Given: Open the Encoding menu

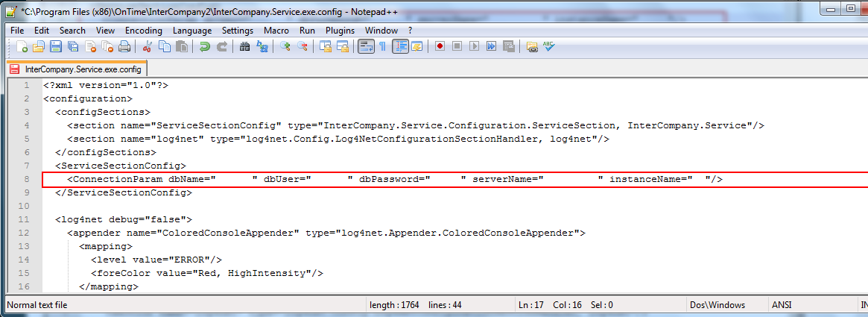Looking at the screenshot, I should point(143,31).
